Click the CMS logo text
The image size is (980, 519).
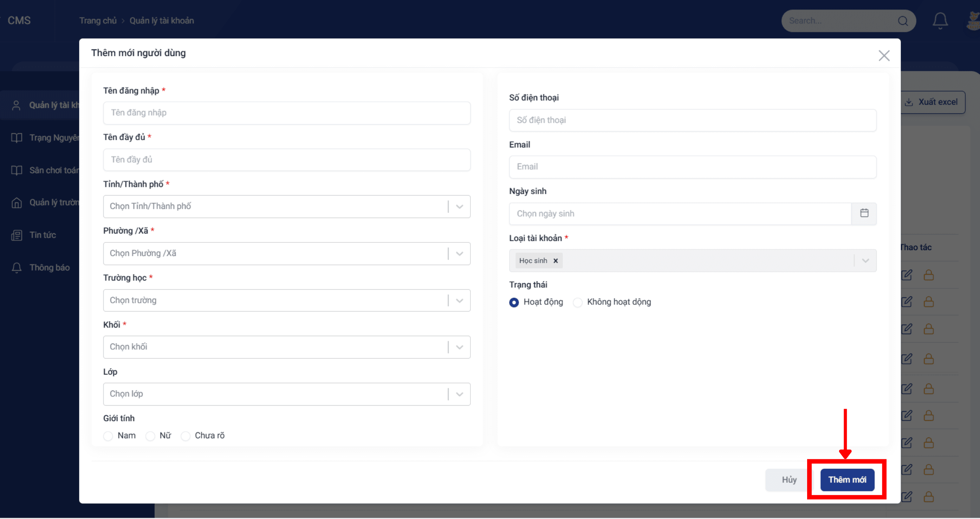click(19, 20)
